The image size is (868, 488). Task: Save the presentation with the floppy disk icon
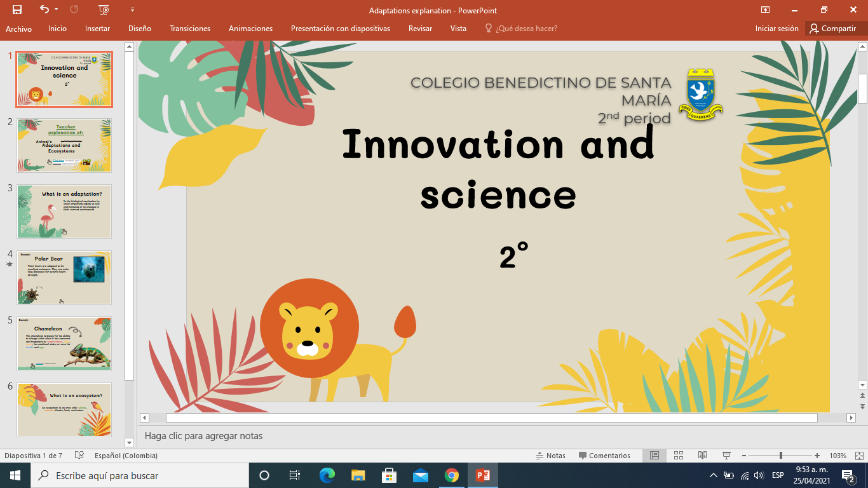pyautogui.click(x=17, y=10)
